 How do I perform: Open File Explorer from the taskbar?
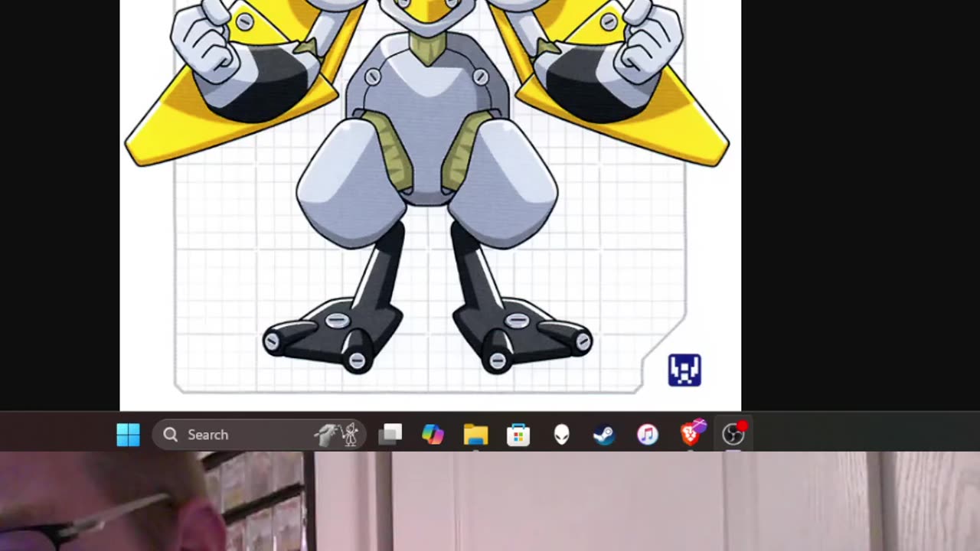point(475,435)
